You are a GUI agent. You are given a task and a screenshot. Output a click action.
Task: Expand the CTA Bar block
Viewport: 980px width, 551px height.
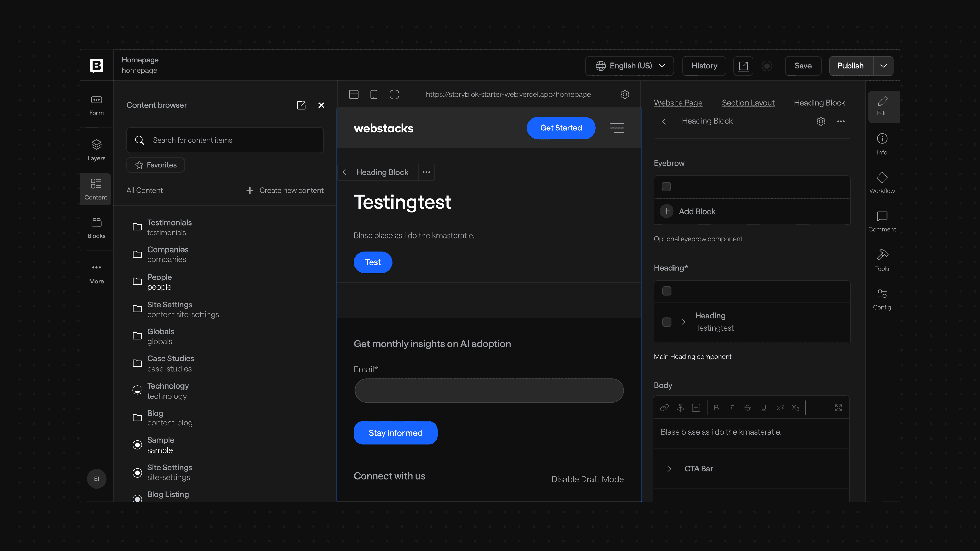669,469
